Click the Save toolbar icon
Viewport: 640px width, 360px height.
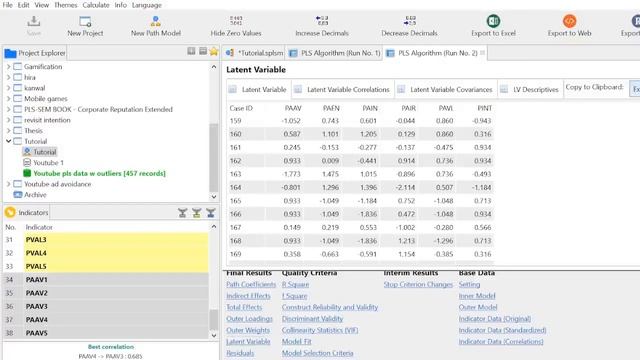(33, 21)
